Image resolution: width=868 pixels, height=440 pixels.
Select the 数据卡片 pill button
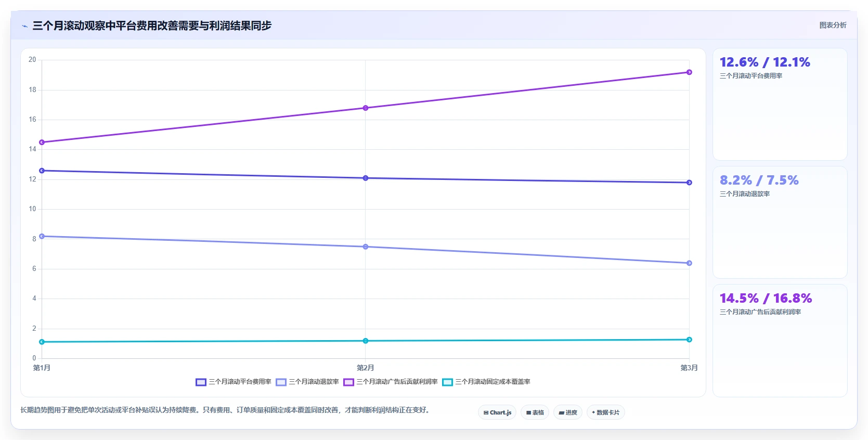click(605, 412)
